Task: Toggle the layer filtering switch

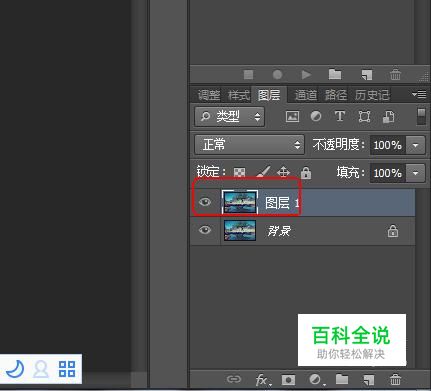Action: pyautogui.click(x=421, y=116)
